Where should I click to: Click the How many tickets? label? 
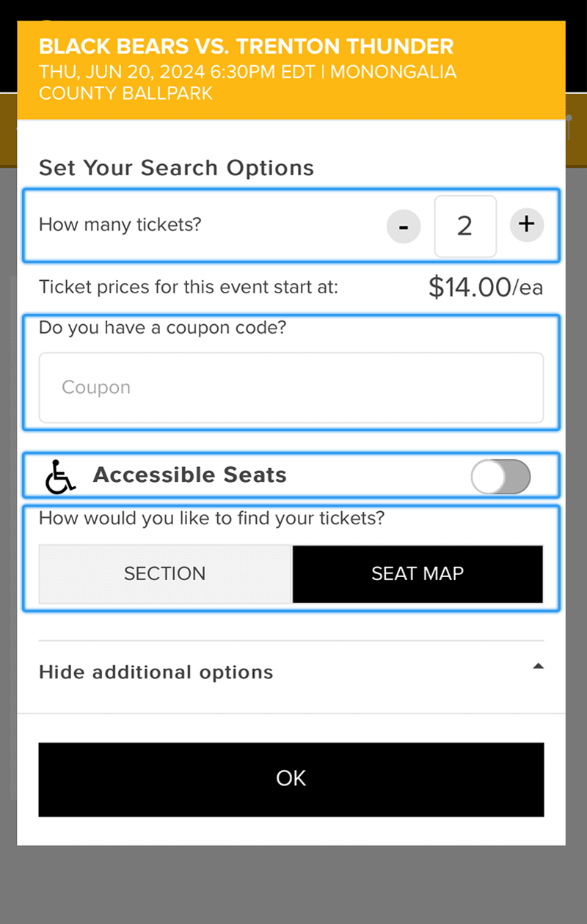(x=120, y=224)
